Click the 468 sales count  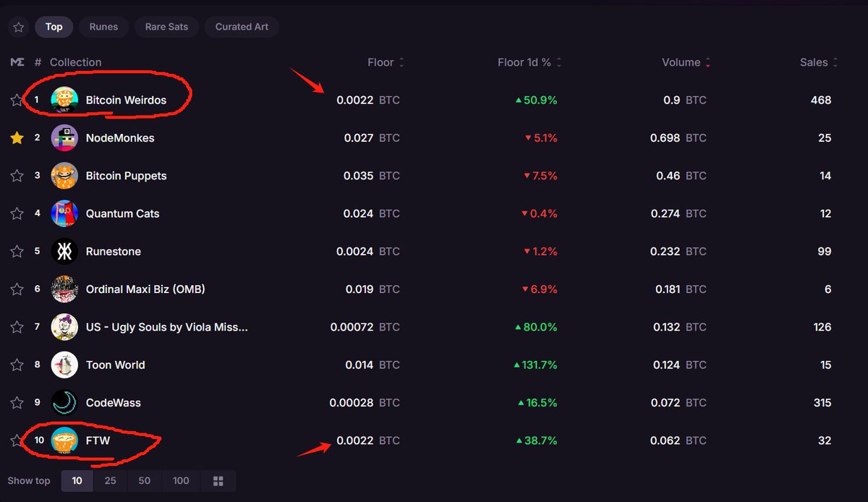821,100
